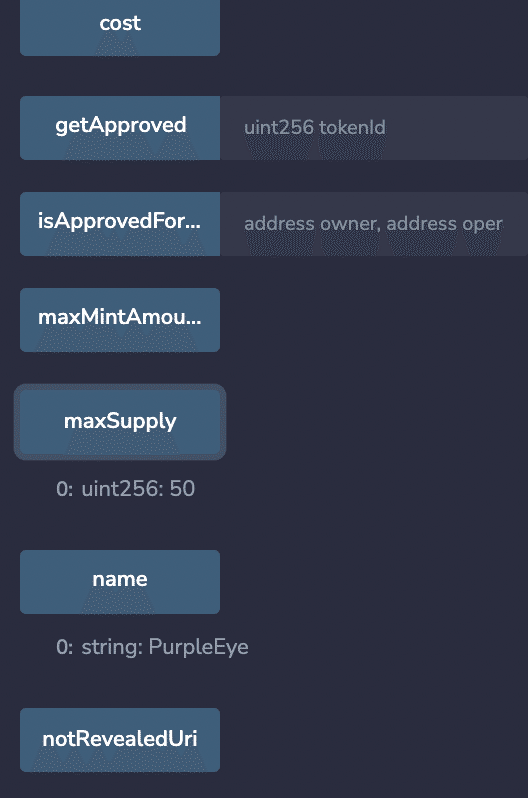
Task: Click empty area right of tokenId placeholder
Action: [x=456, y=128]
